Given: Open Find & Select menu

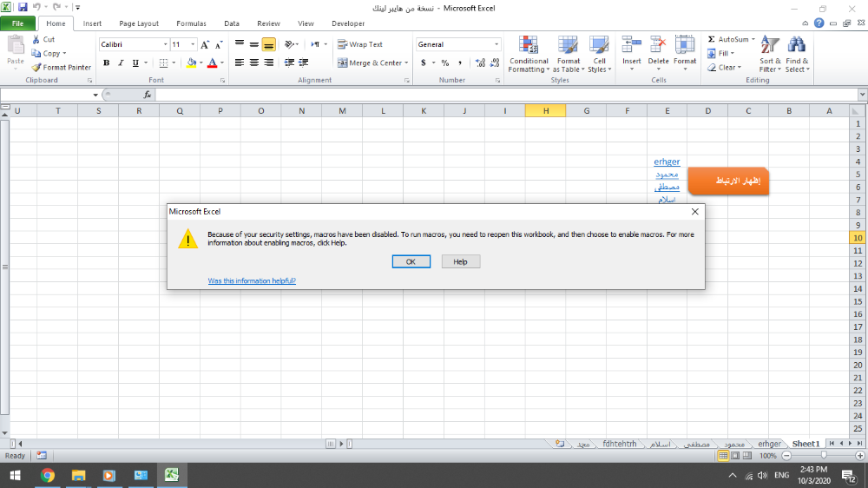Looking at the screenshot, I should [x=797, y=55].
